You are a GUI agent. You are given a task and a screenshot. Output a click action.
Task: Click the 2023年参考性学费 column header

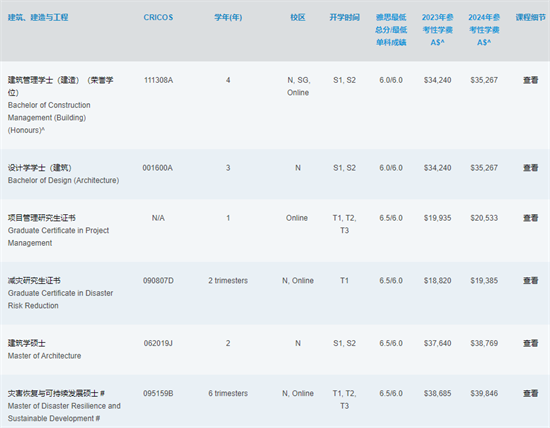coord(437,30)
